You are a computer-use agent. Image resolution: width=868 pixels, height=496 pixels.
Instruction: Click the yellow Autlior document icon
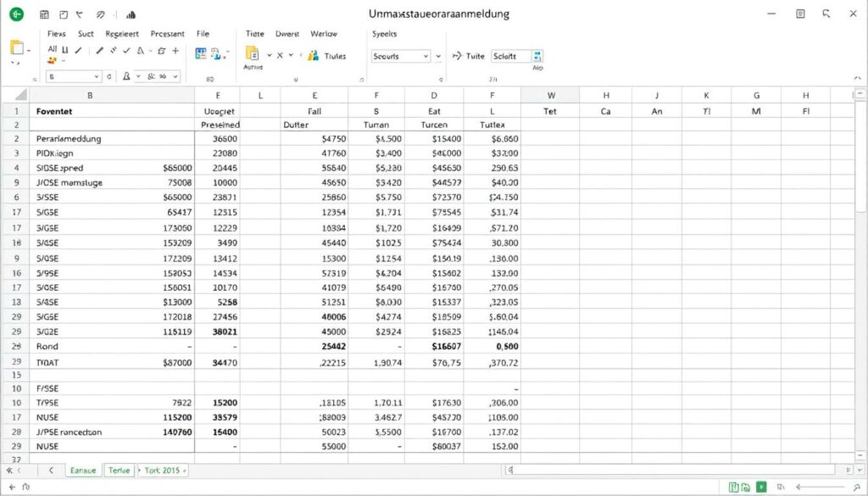(x=252, y=53)
